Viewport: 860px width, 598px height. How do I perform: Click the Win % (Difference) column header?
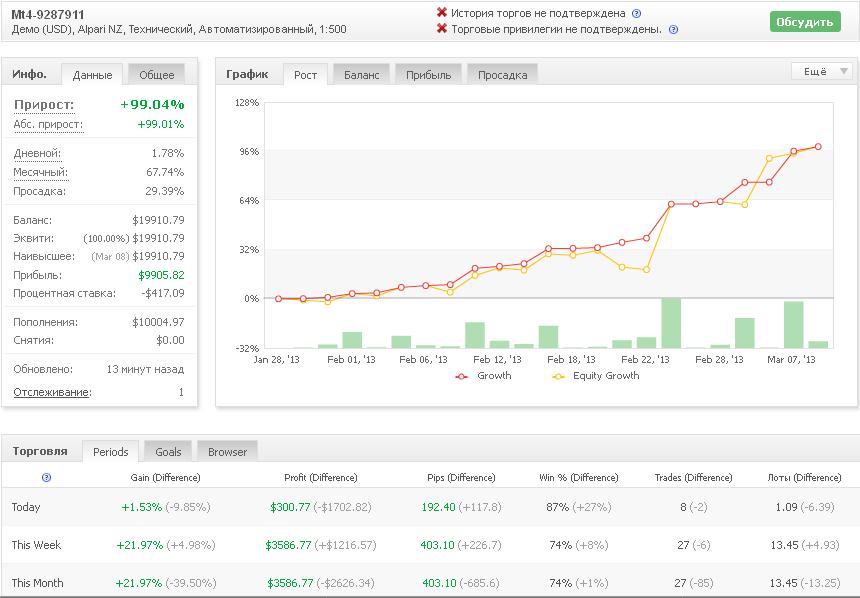click(x=579, y=477)
